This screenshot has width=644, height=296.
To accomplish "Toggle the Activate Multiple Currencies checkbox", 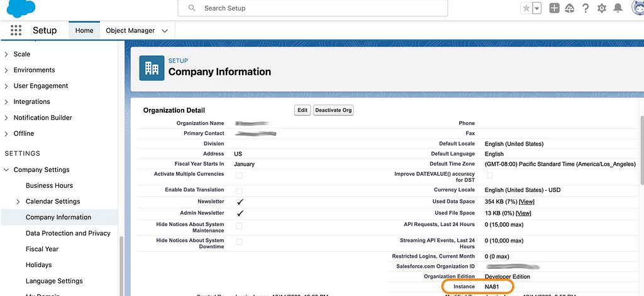I will [239, 175].
